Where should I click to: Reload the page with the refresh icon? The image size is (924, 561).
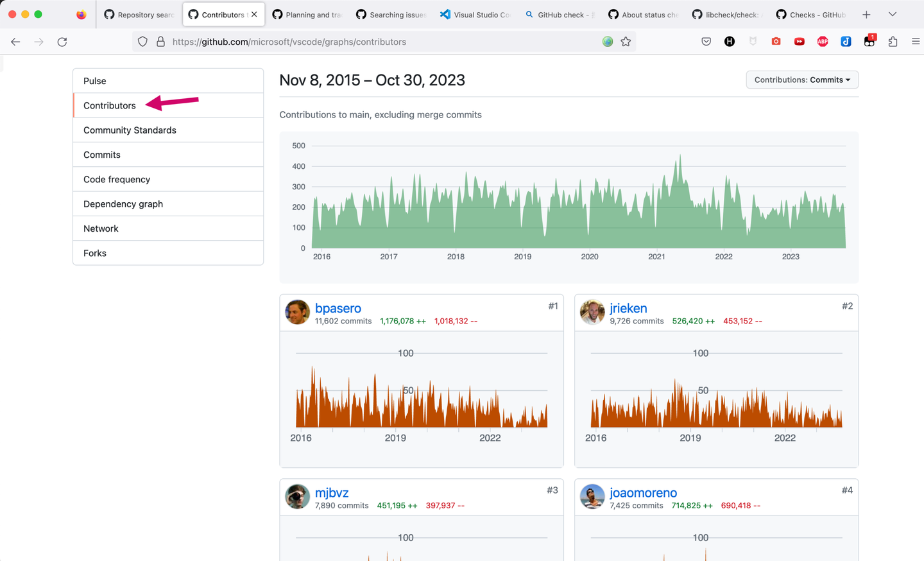coord(62,42)
